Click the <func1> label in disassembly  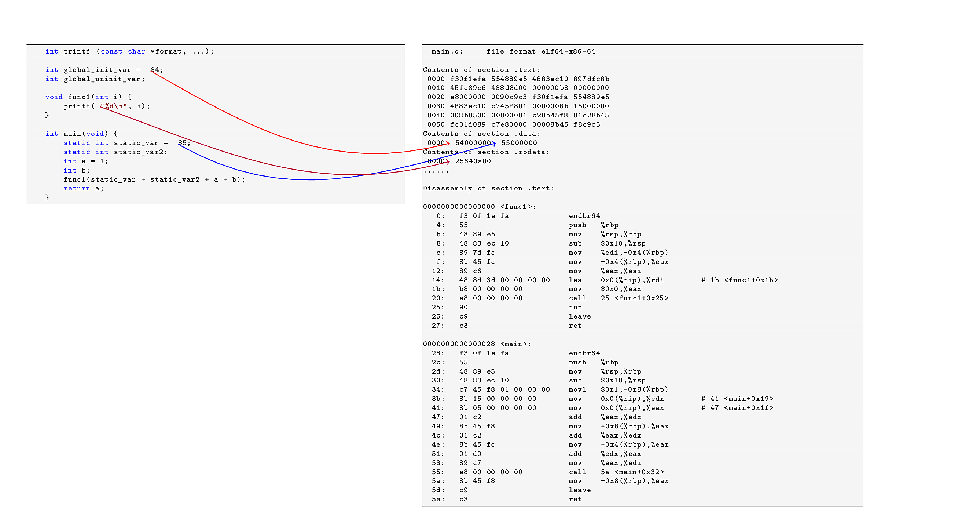click(x=517, y=207)
